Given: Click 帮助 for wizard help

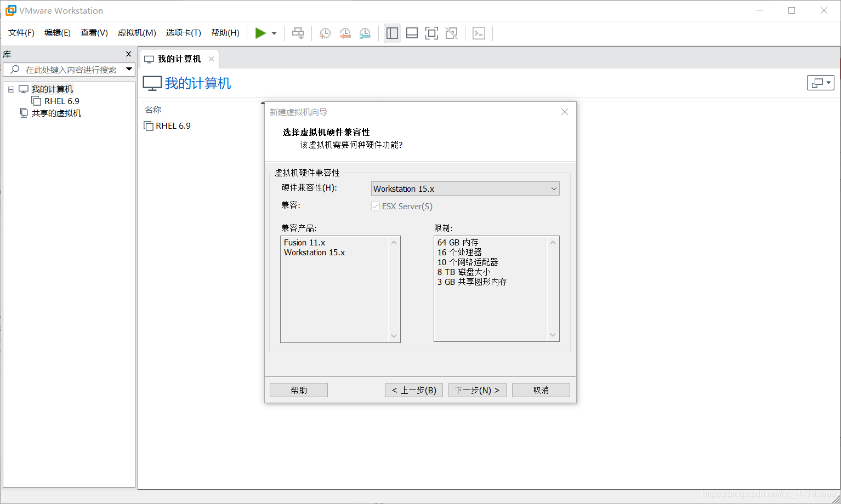Looking at the screenshot, I should (298, 390).
